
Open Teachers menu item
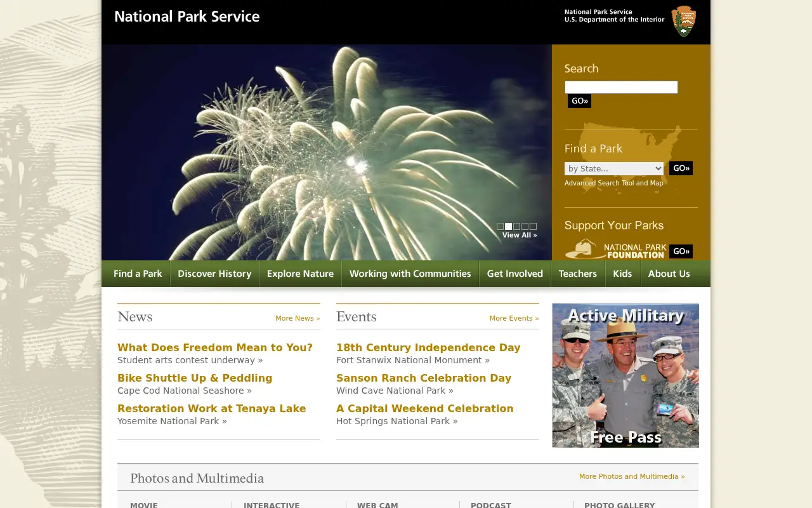(577, 274)
